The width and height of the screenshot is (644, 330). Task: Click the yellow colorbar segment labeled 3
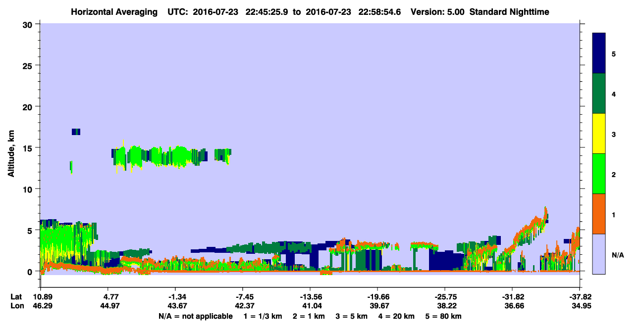[x=599, y=134]
